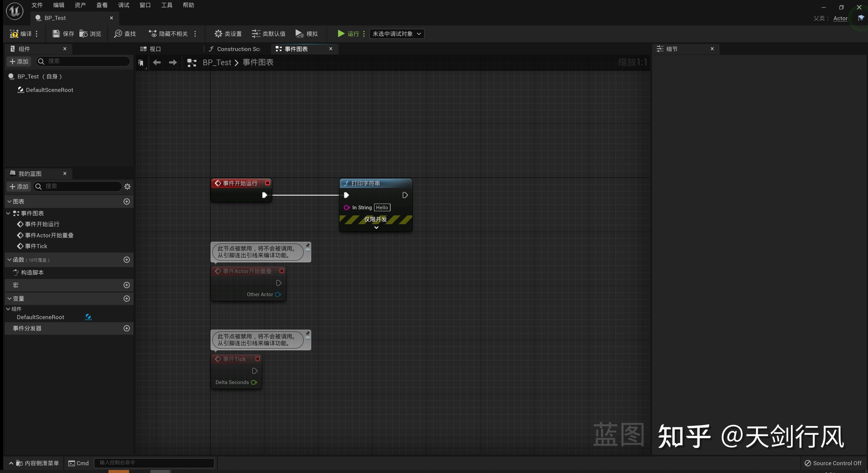The height and width of the screenshot is (473, 868).
Task: Open Find (查找) in blueprint
Action: click(125, 34)
